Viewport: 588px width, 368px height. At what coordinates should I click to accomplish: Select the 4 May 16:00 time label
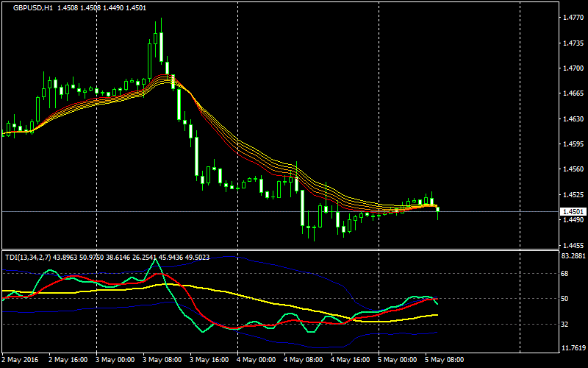[x=351, y=360]
